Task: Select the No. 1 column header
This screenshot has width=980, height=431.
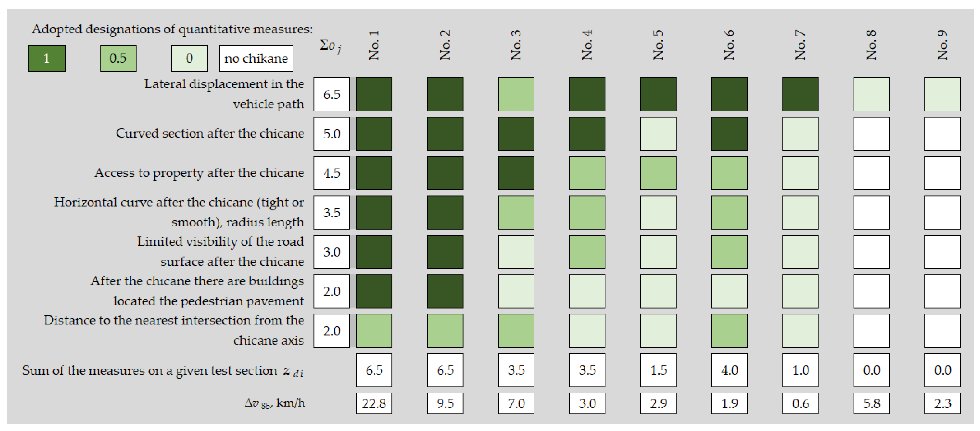Action: point(374,45)
